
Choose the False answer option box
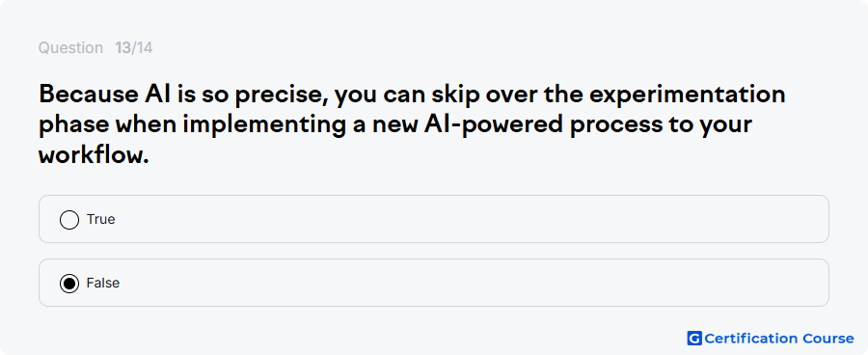[x=433, y=283]
